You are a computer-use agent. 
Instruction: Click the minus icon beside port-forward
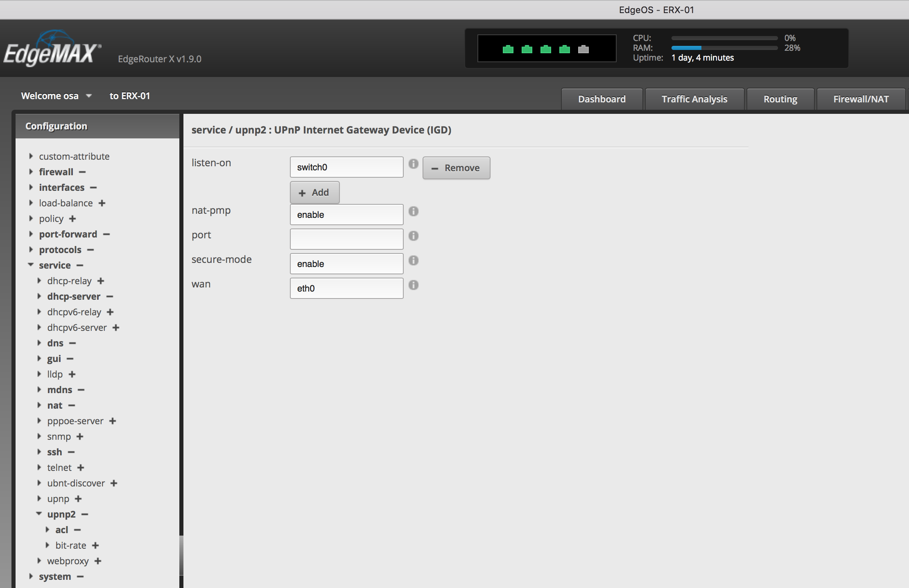pos(106,234)
